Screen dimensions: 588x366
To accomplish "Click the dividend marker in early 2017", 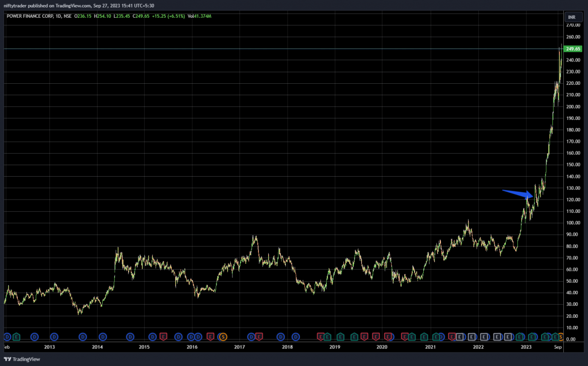I will (251, 337).
